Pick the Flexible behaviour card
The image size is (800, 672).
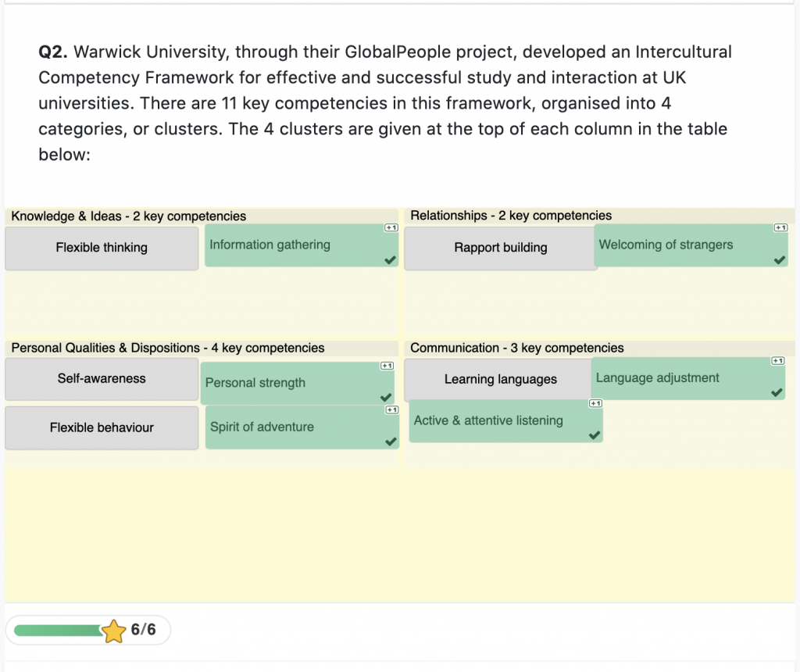(102, 427)
